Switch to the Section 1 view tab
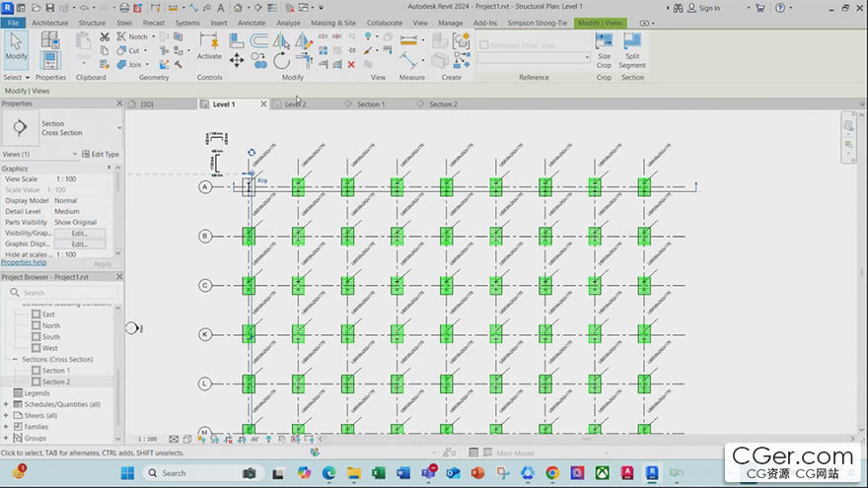 370,104
